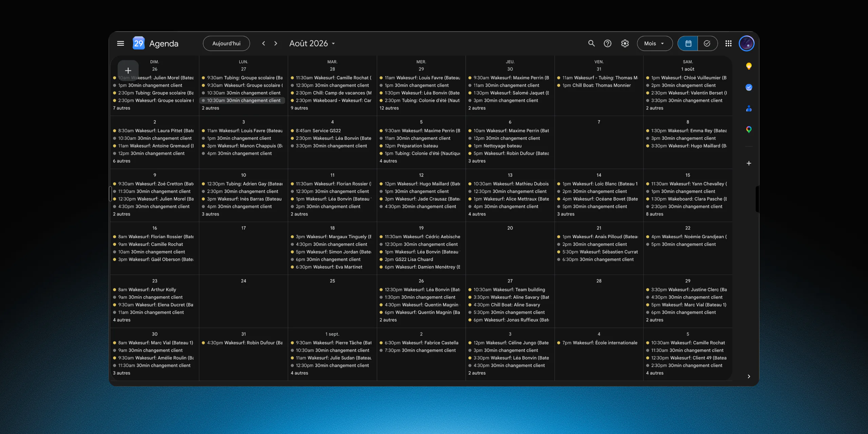Open Contacts side panel icon
This screenshot has width=868, height=434.
(x=749, y=108)
